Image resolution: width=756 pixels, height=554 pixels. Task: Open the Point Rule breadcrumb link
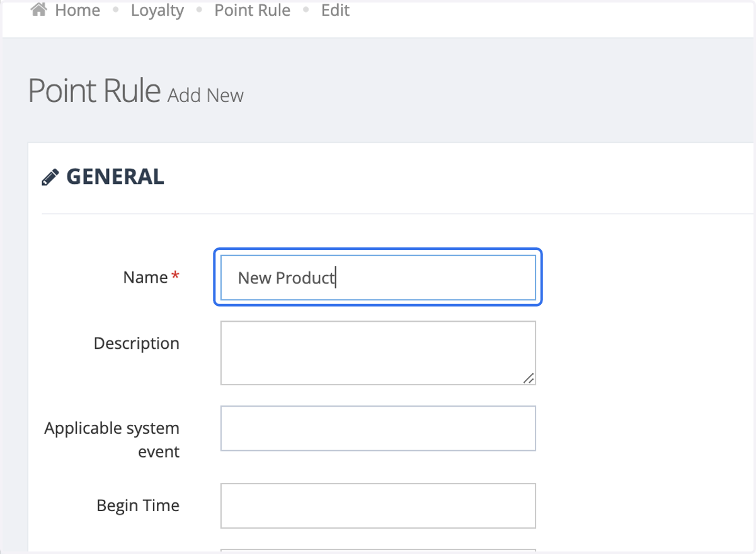[253, 11]
